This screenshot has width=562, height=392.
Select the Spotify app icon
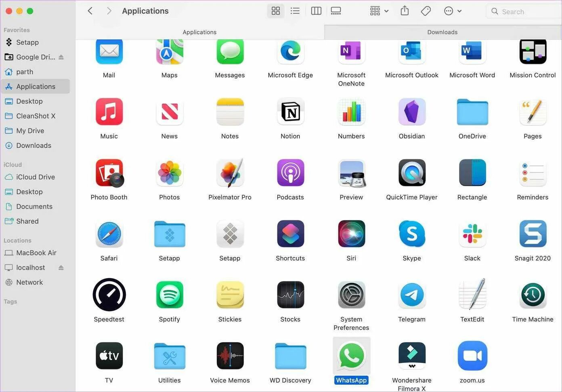click(170, 295)
